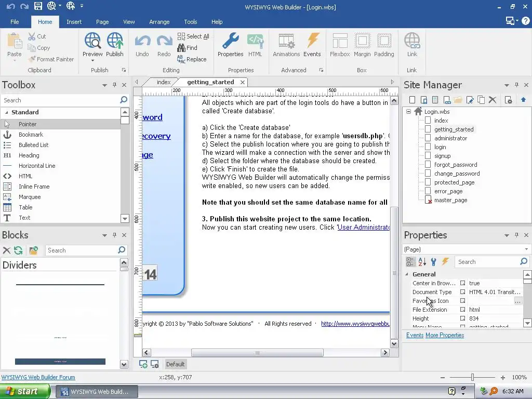Click the refresh icon in Blocks panel
532x399 pixels.
point(18,250)
